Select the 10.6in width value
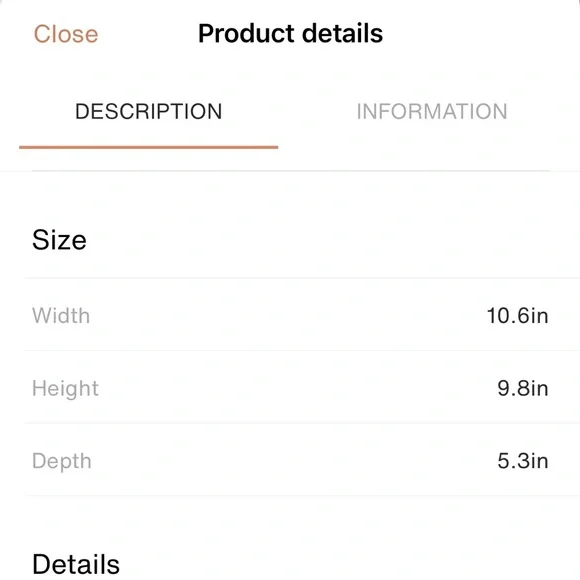This screenshot has width=580, height=580. [517, 316]
